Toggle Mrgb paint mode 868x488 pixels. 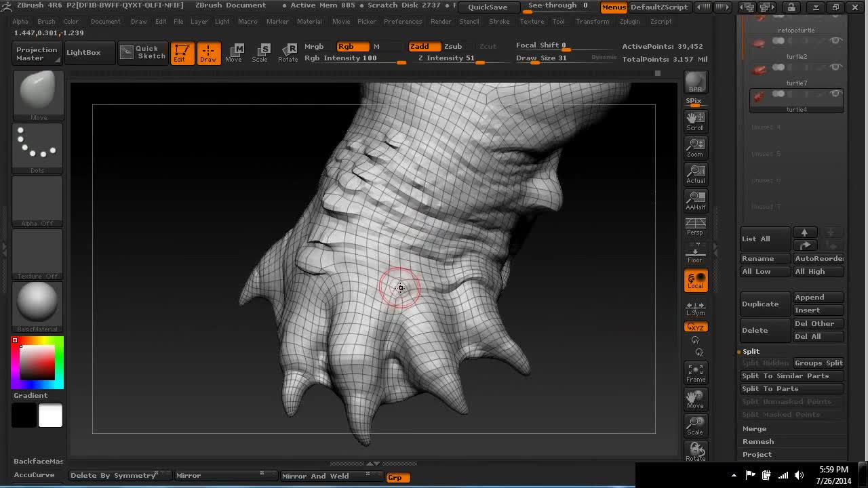(314, 46)
